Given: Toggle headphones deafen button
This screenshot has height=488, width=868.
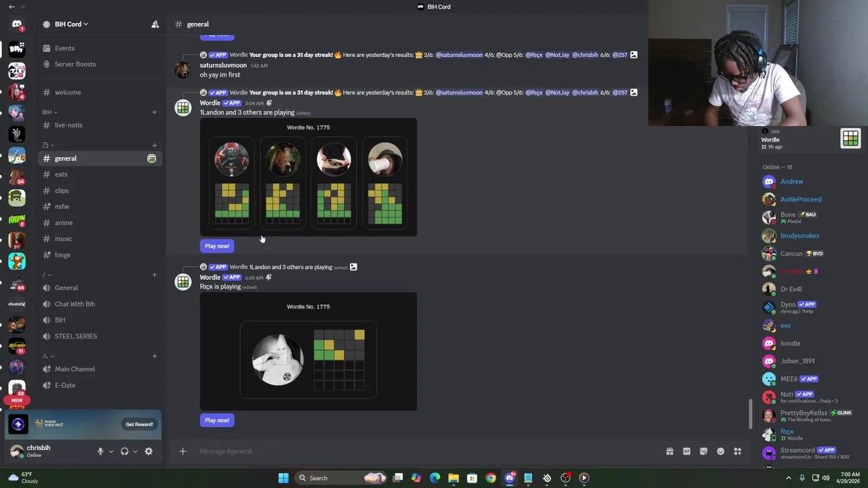Looking at the screenshot, I should tap(124, 451).
